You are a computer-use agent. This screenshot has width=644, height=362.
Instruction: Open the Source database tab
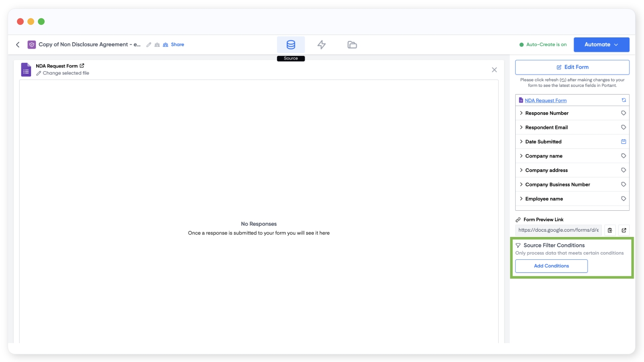click(x=291, y=45)
